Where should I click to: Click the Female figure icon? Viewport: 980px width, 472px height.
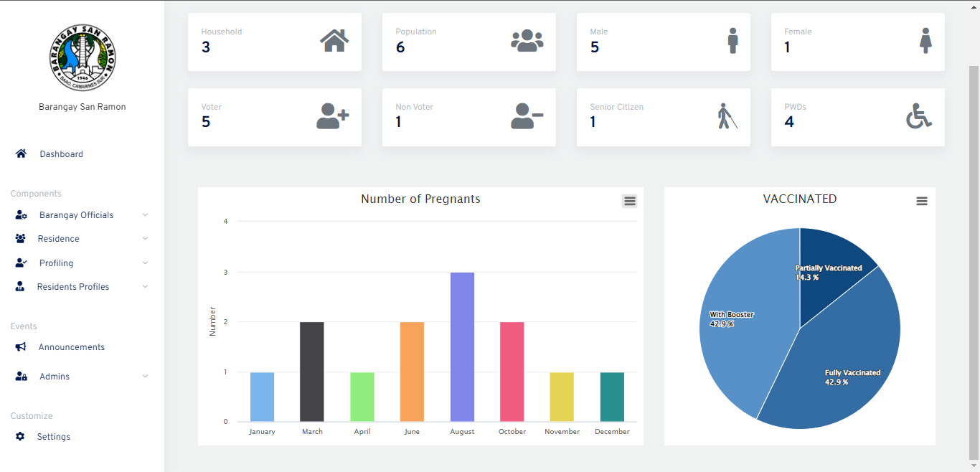tap(926, 41)
